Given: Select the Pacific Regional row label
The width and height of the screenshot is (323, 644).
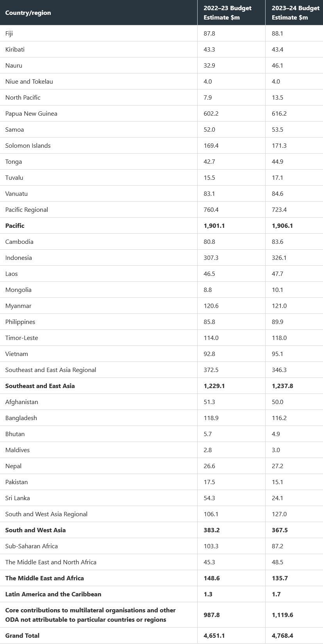Looking at the screenshot, I should (27, 210).
